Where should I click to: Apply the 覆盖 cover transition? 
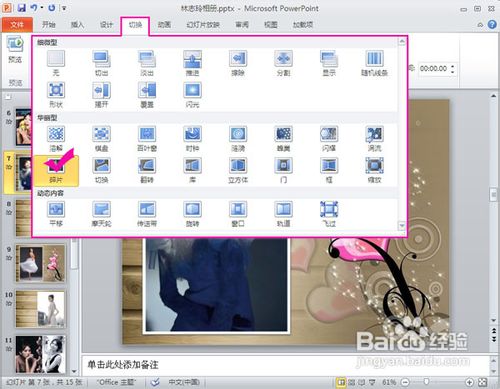(x=147, y=95)
